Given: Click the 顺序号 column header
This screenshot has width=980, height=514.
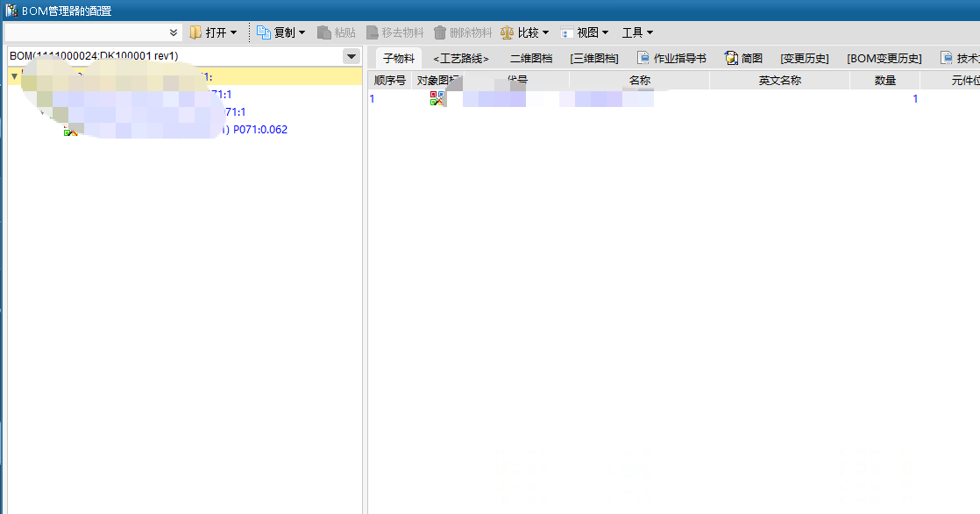Looking at the screenshot, I should [390, 80].
